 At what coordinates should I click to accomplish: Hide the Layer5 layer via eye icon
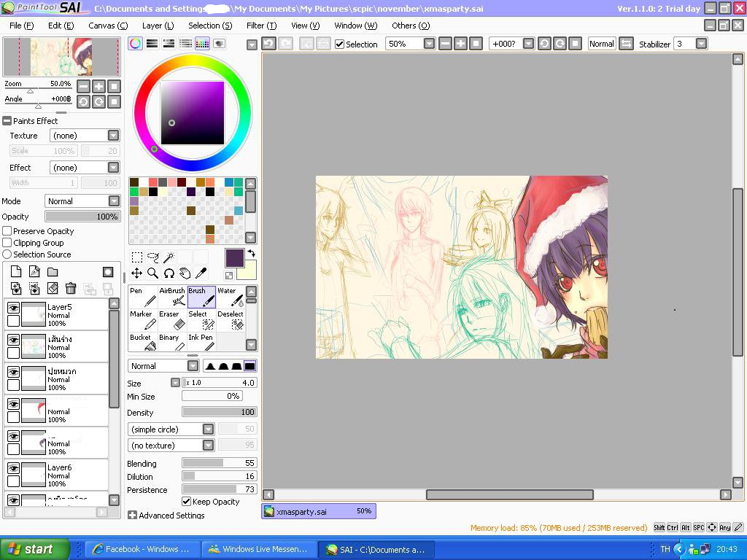(13, 308)
